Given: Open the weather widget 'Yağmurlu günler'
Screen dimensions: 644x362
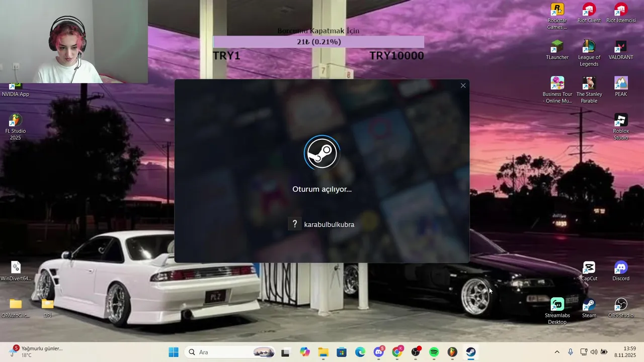Looking at the screenshot, I should (x=36, y=351).
